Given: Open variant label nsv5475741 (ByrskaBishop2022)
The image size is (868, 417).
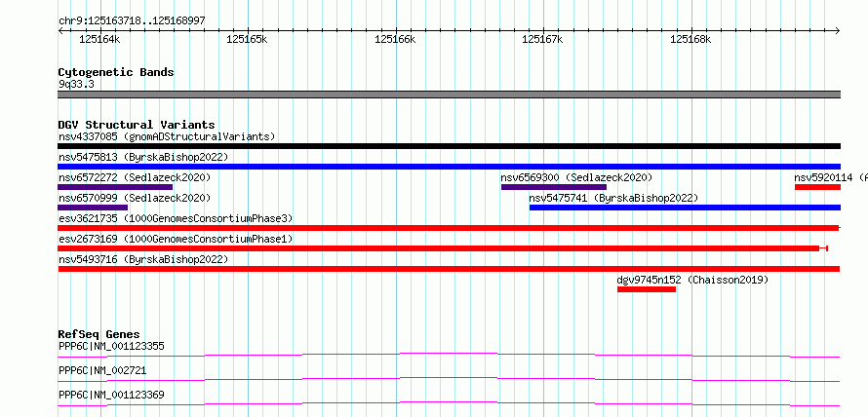Looking at the screenshot, I should point(613,198).
